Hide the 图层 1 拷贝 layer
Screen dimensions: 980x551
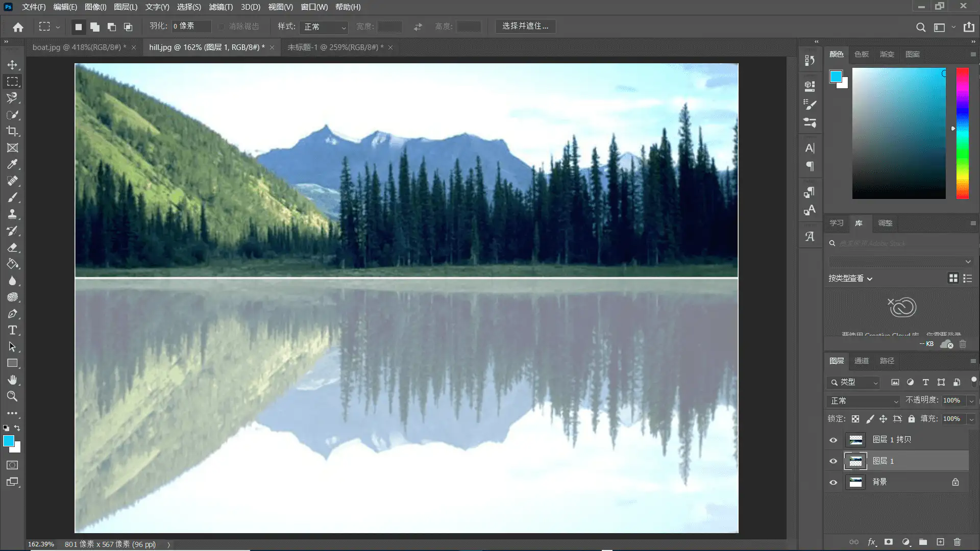point(834,440)
